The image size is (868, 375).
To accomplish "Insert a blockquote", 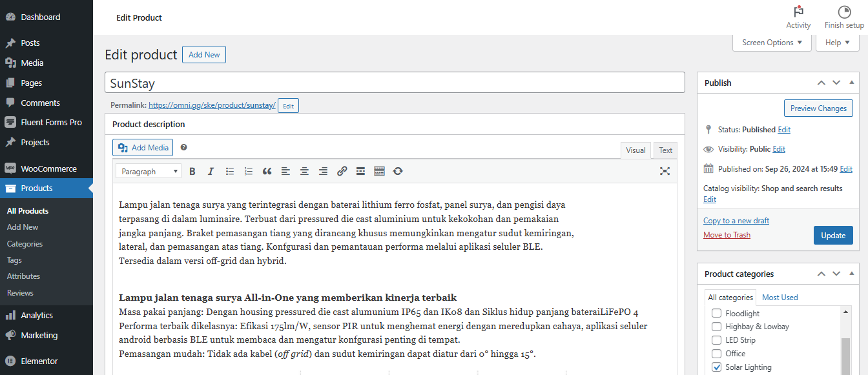I will (x=267, y=171).
